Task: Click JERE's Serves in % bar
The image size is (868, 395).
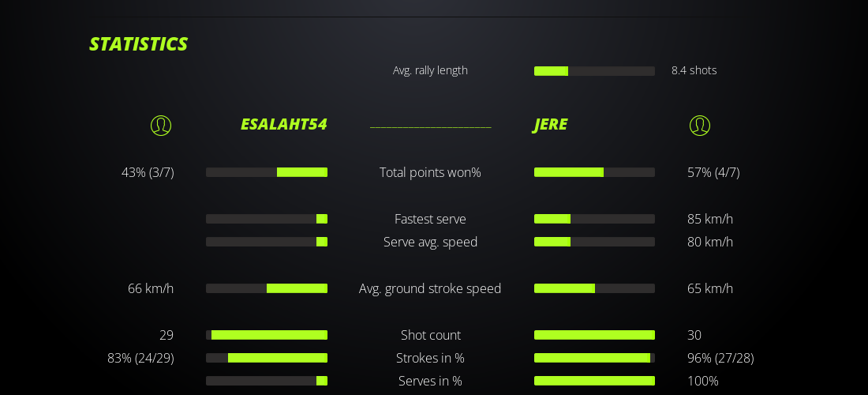Action: click(x=594, y=381)
